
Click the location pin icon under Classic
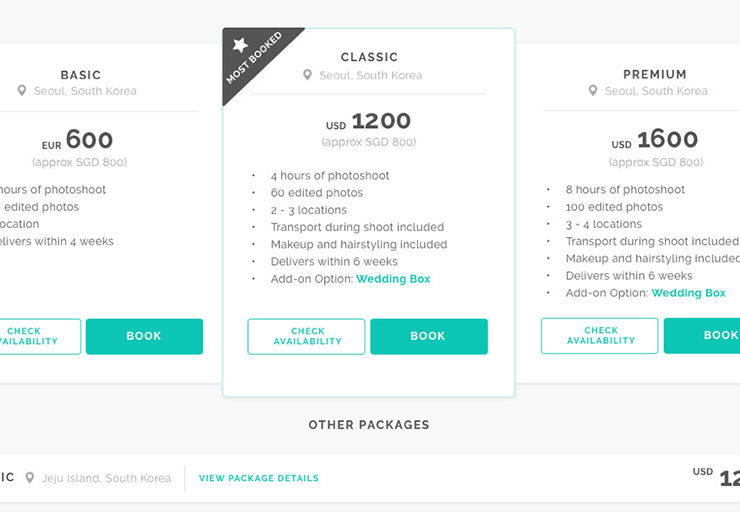(x=307, y=75)
